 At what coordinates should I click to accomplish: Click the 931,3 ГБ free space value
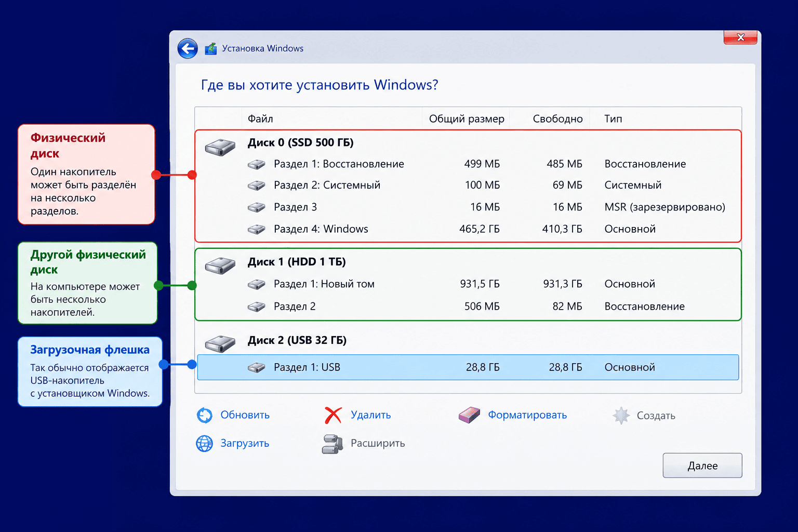[563, 284]
